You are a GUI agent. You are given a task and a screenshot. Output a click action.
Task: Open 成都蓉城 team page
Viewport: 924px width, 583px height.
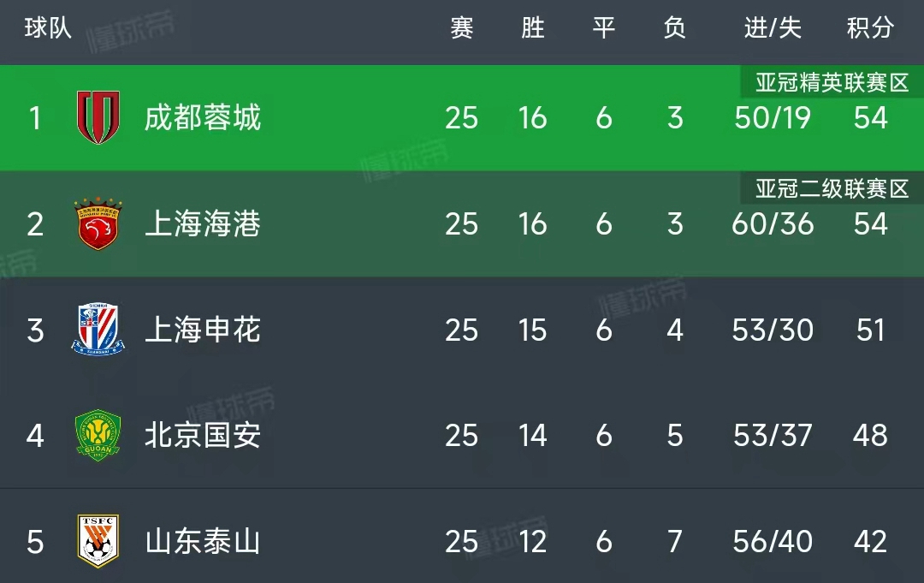202,117
